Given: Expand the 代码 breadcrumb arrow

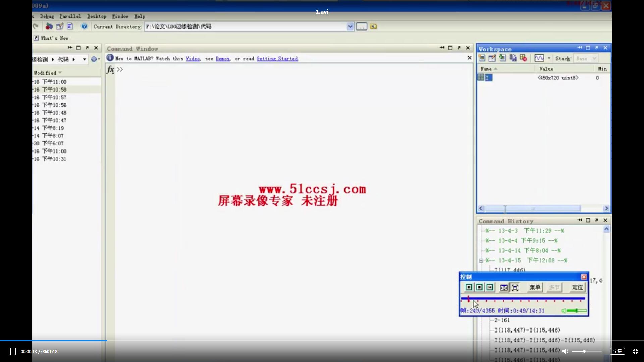Looking at the screenshot, I should 73,59.
